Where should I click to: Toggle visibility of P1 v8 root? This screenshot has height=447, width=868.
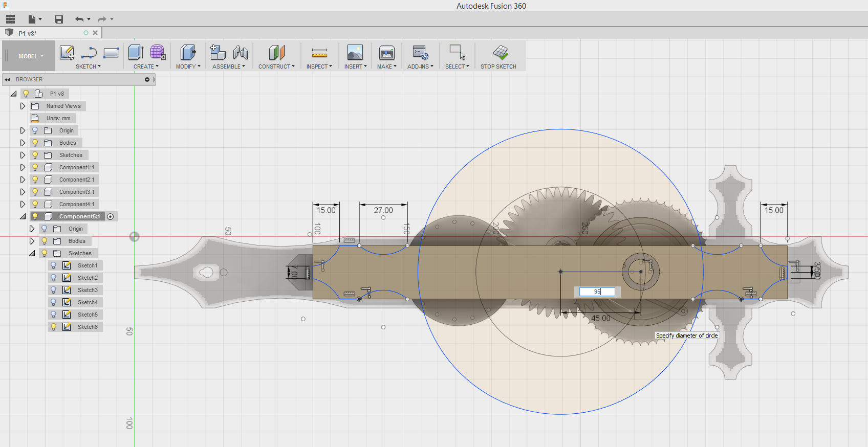pos(26,94)
